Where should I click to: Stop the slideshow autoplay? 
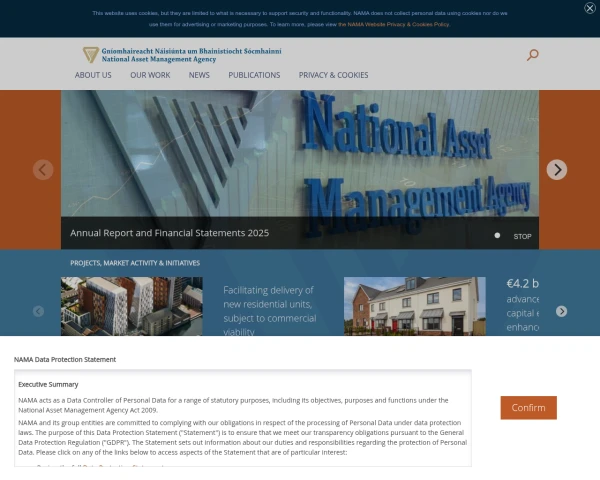pyautogui.click(x=522, y=237)
